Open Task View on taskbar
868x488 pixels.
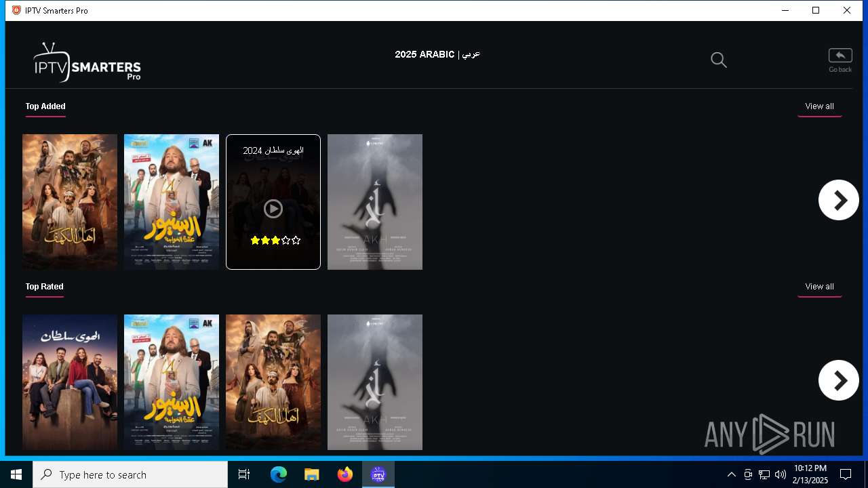click(x=244, y=474)
